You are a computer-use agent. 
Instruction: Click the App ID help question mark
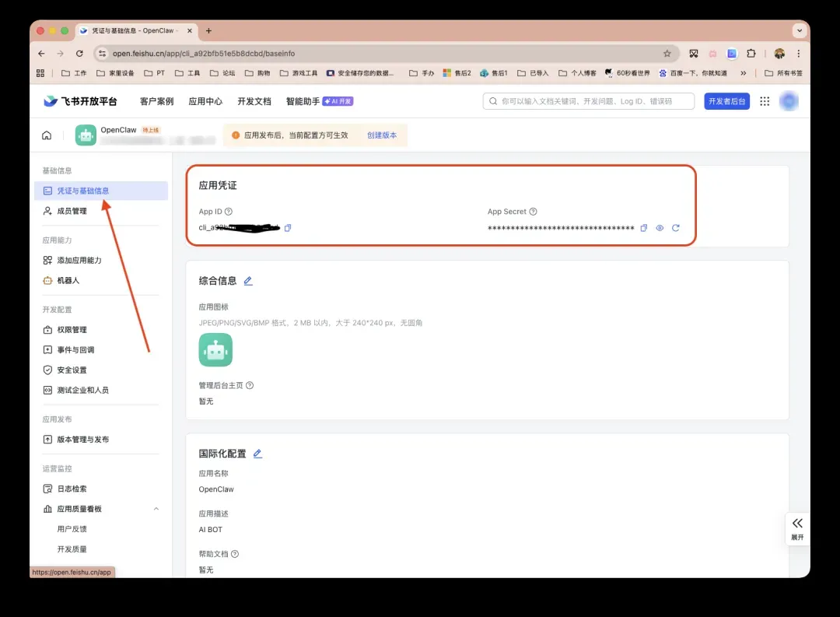pos(229,212)
